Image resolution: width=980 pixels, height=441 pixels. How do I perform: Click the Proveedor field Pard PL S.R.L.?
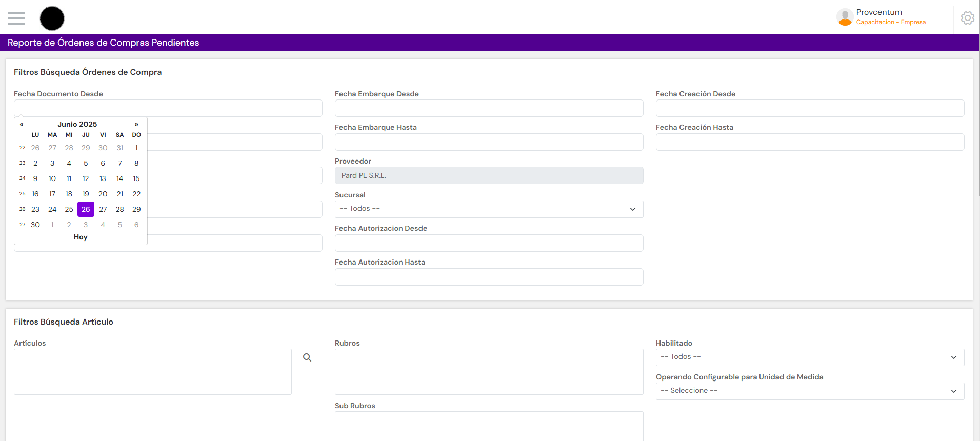(489, 175)
